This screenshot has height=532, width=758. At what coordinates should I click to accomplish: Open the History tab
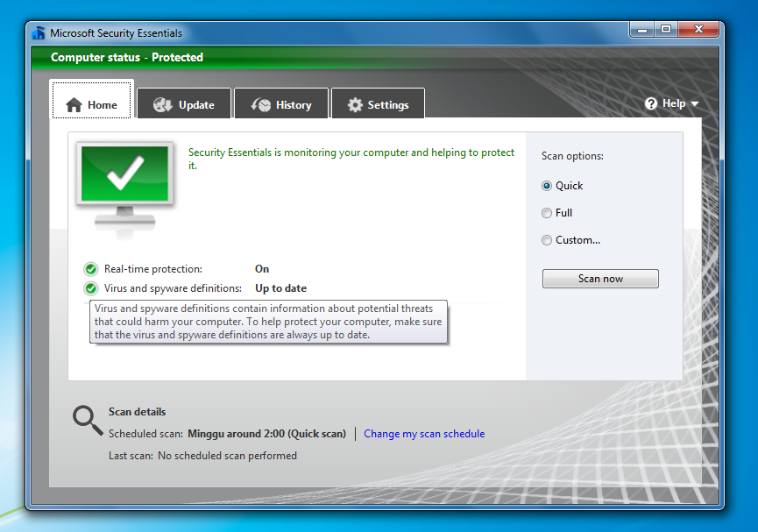click(x=281, y=103)
